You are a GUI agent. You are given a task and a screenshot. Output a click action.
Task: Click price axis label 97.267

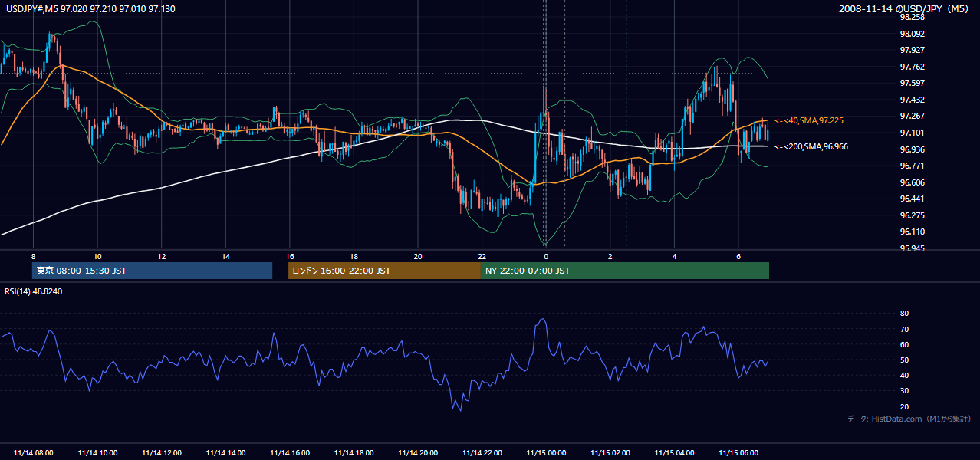coord(912,117)
